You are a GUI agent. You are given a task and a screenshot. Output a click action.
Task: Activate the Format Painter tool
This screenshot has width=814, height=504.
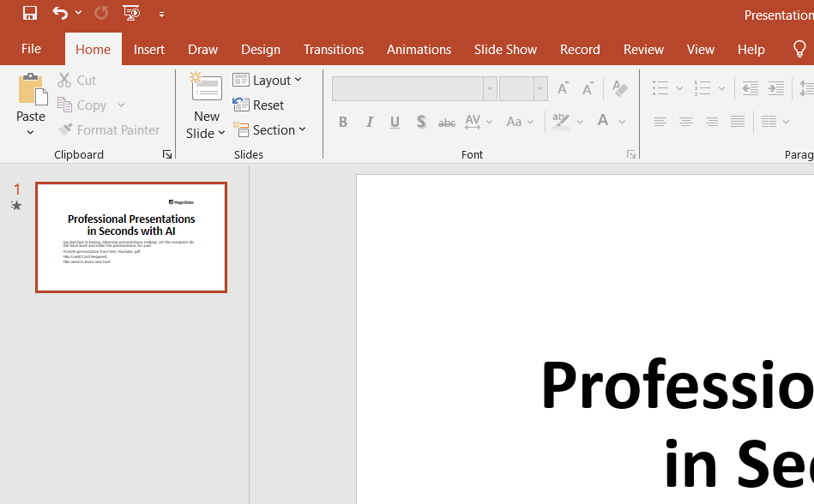tap(109, 129)
